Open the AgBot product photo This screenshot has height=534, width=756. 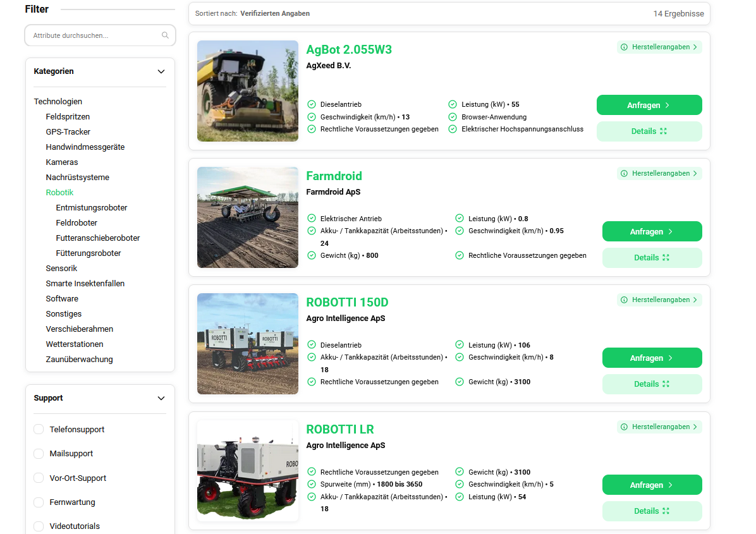(x=248, y=91)
